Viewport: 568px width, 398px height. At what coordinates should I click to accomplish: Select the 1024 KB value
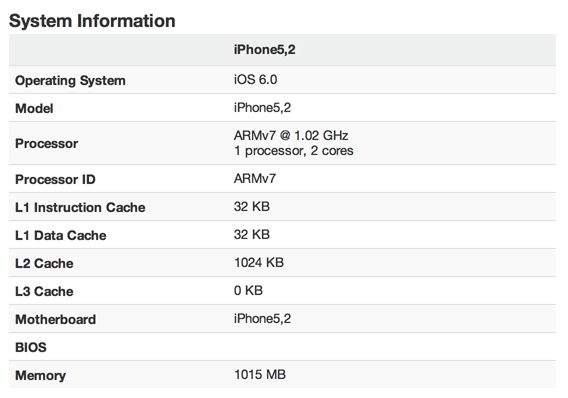pyautogui.click(x=259, y=263)
